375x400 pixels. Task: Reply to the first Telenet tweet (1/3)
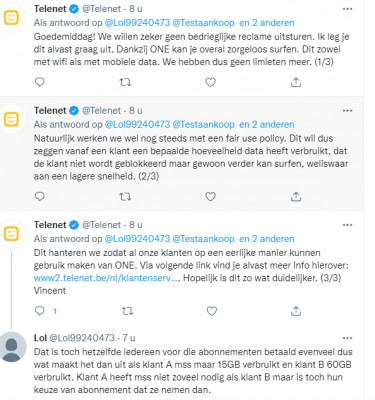(x=40, y=82)
